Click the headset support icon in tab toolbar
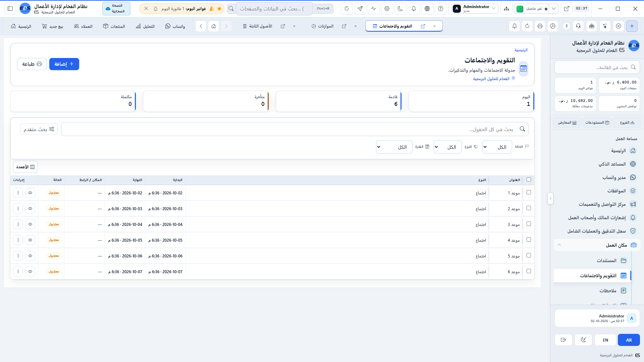 pyautogui.click(x=578, y=26)
